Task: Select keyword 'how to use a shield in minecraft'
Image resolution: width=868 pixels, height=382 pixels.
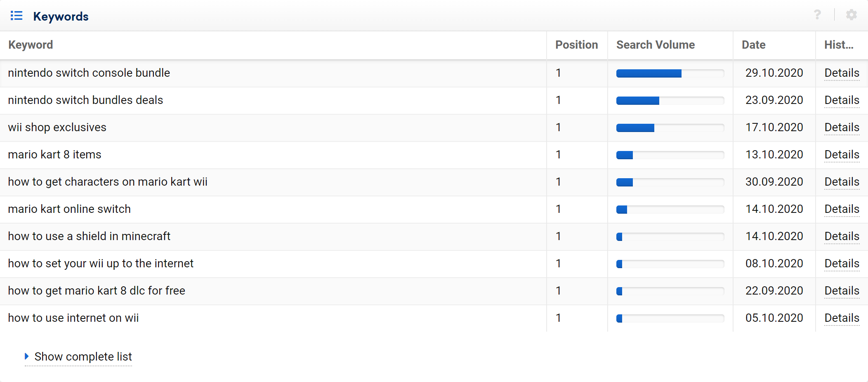Action: click(89, 236)
